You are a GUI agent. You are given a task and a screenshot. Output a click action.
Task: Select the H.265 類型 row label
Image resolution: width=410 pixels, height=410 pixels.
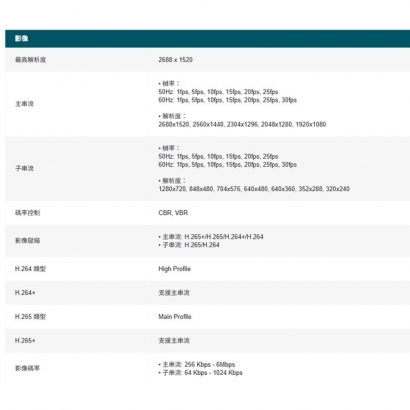pos(30,317)
